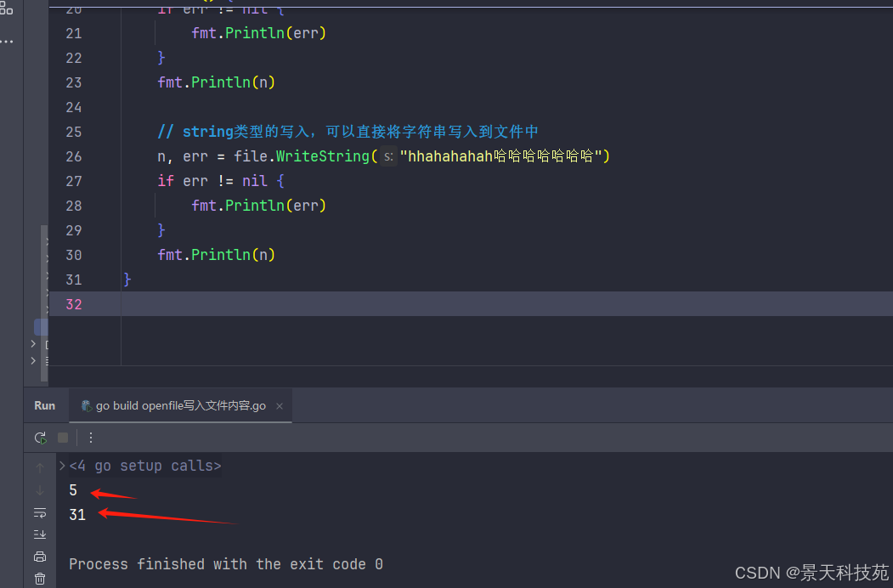Rerun the go build configuration
The width and height of the screenshot is (893, 588).
pos(40,438)
